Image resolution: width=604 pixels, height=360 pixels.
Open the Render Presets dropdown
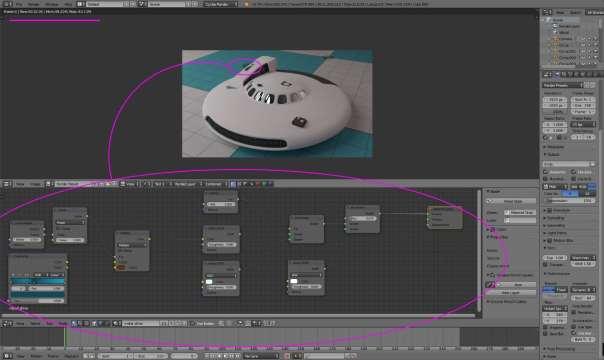563,85
